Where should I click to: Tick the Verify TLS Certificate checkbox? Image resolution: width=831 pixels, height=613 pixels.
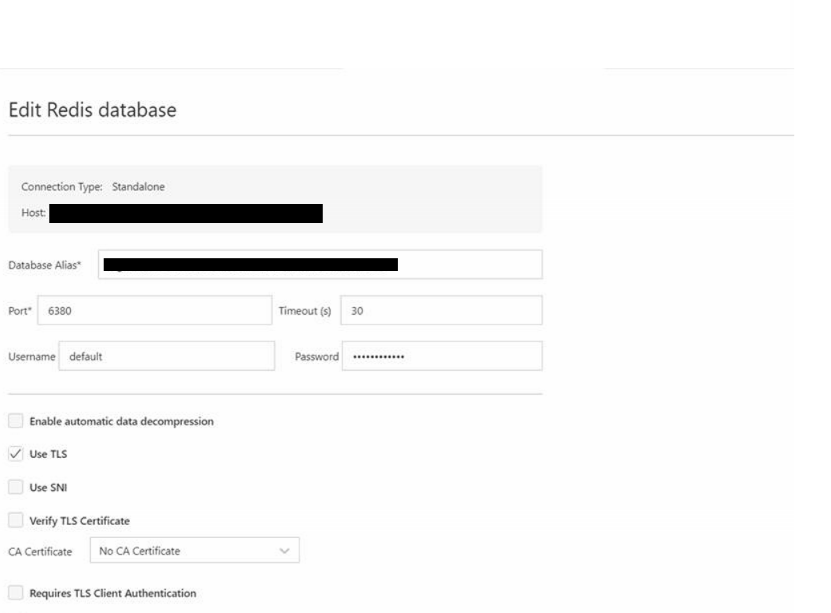(x=14, y=520)
